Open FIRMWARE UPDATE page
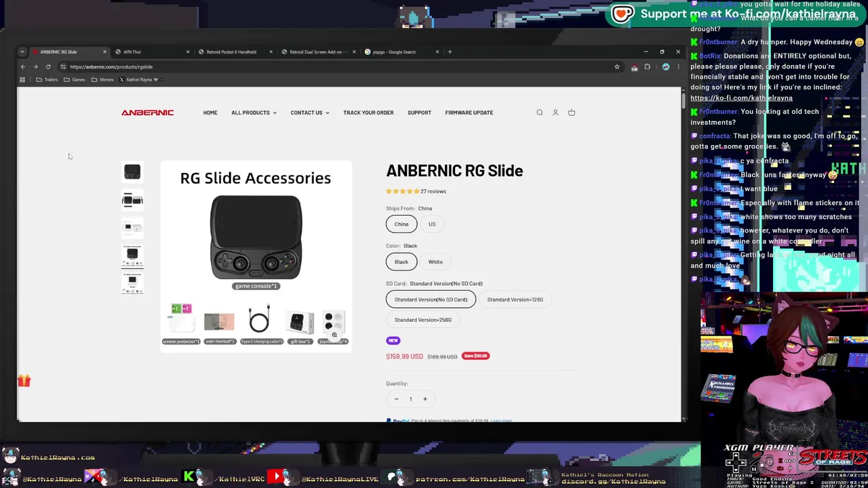The height and width of the screenshot is (488, 868). [469, 113]
